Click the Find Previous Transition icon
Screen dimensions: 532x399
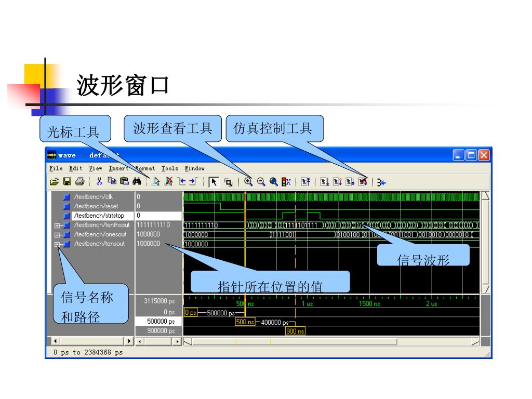pos(181,182)
